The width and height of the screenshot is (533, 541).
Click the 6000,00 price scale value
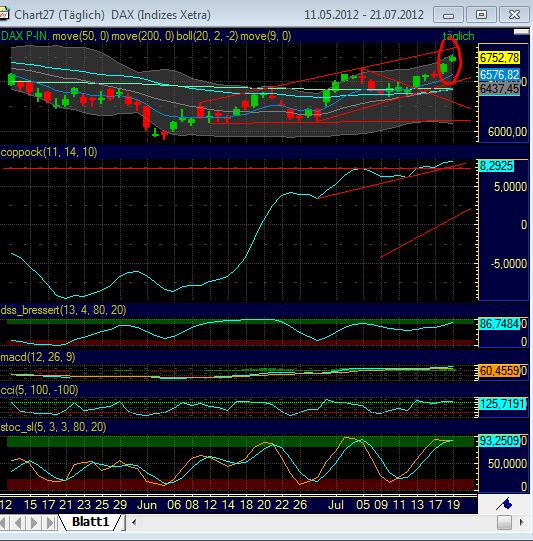(507, 132)
